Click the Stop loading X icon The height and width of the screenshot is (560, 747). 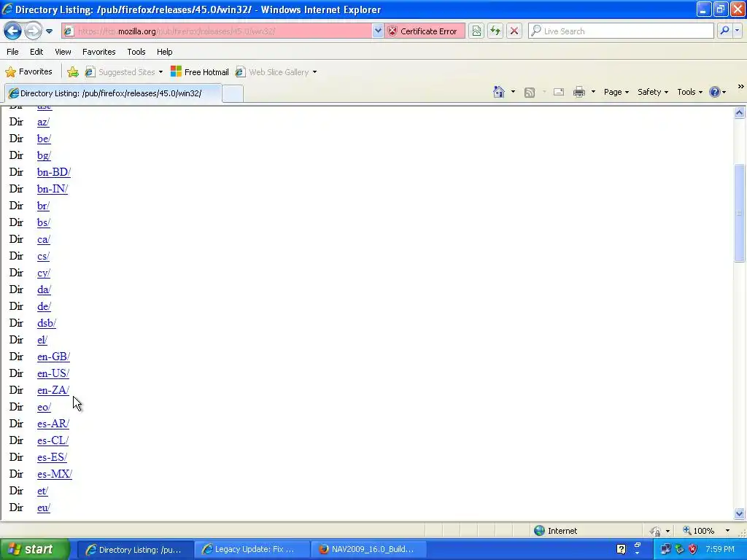[514, 31]
